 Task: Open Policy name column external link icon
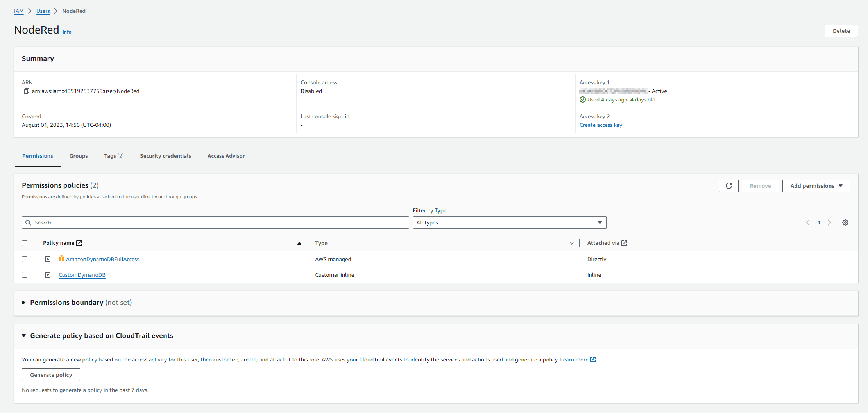[x=79, y=242]
